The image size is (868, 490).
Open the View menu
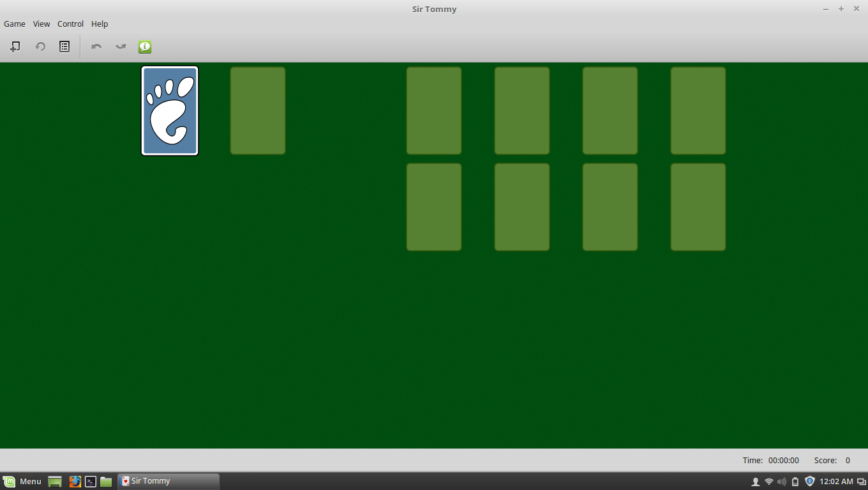click(41, 24)
